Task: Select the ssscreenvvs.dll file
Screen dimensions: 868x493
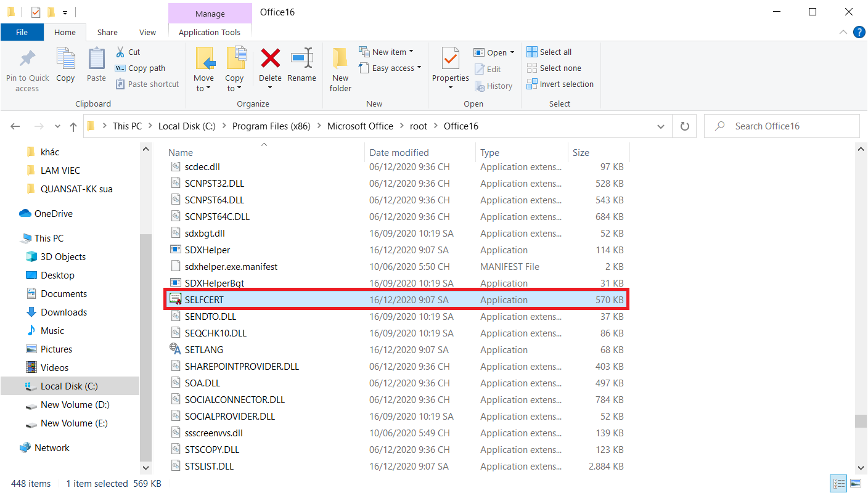Action: tap(214, 433)
